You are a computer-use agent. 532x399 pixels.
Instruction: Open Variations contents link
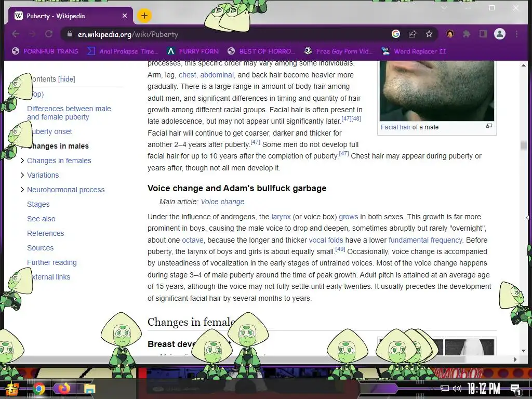point(43,175)
